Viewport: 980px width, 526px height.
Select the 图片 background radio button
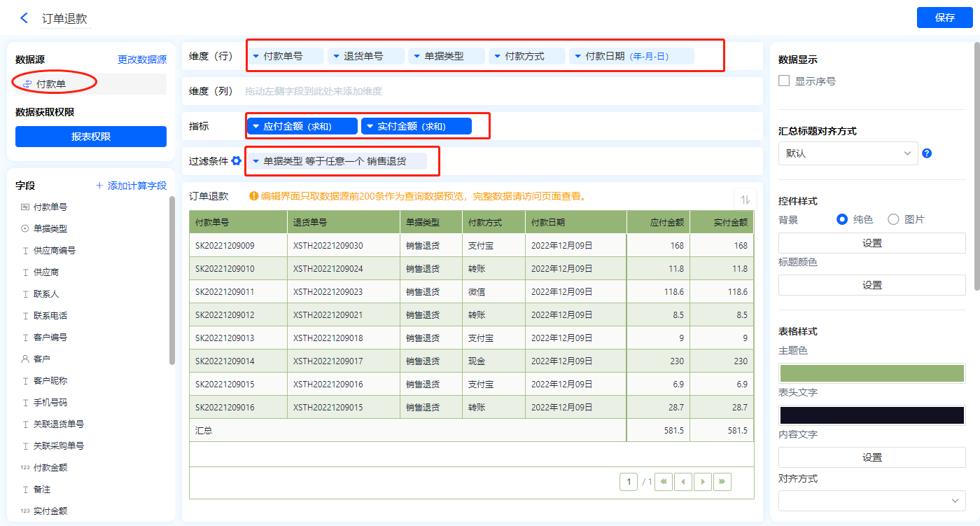[x=893, y=219]
